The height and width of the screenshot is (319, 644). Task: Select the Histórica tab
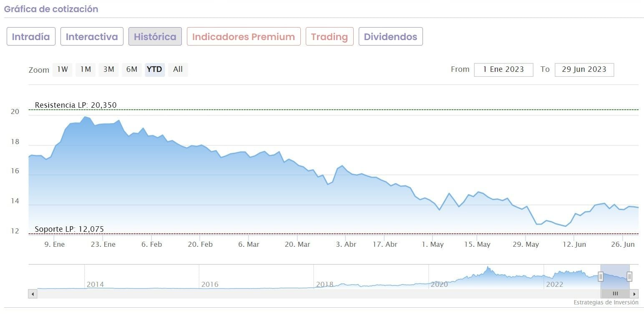click(x=155, y=37)
